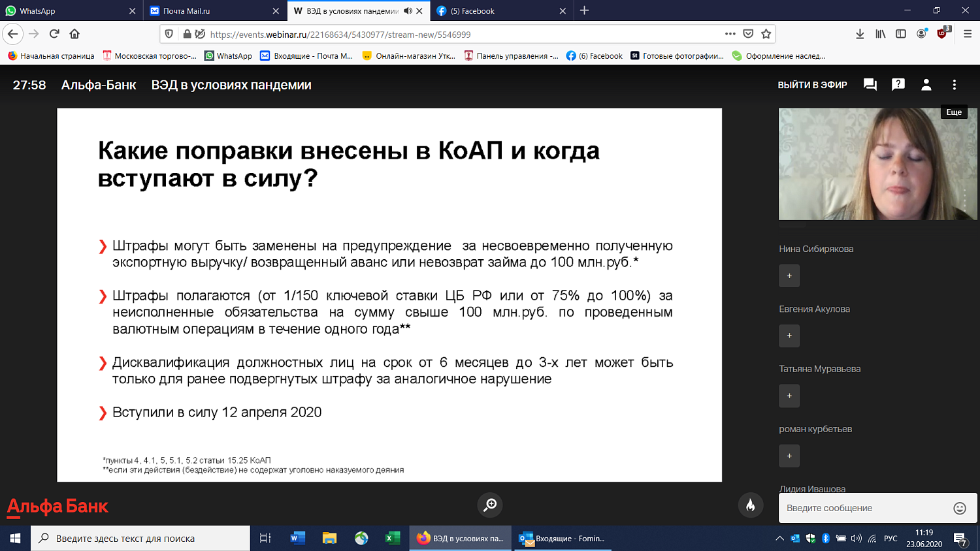The width and height of the screenshot is (980, 551).
Task: Go back in browser history
Action: tap(13, 34)
